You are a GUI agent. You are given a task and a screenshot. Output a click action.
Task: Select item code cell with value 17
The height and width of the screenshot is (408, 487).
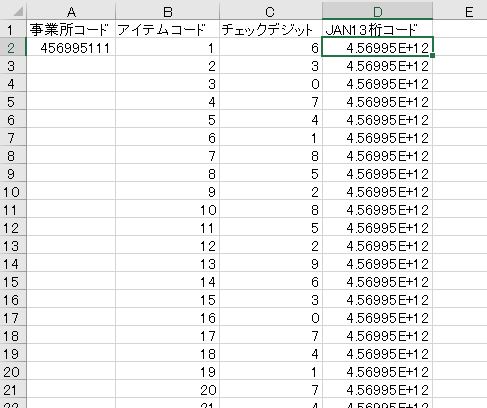[x=168, y=336]
